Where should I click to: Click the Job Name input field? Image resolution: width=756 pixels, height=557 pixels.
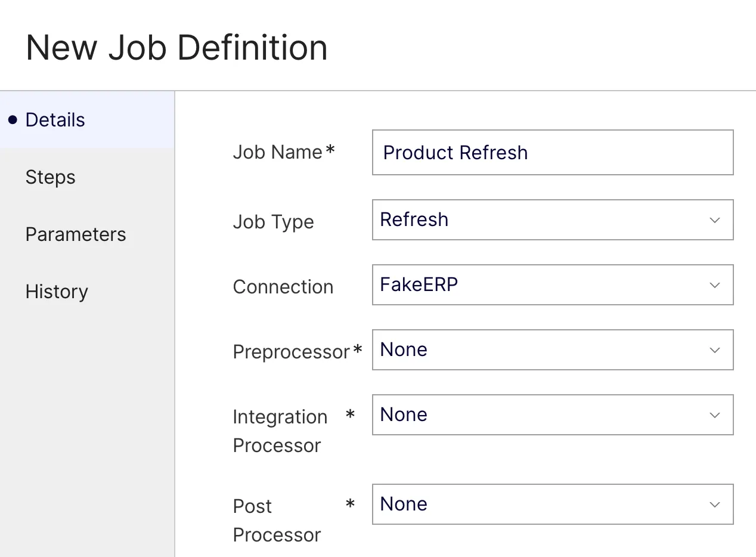(553, 153)
